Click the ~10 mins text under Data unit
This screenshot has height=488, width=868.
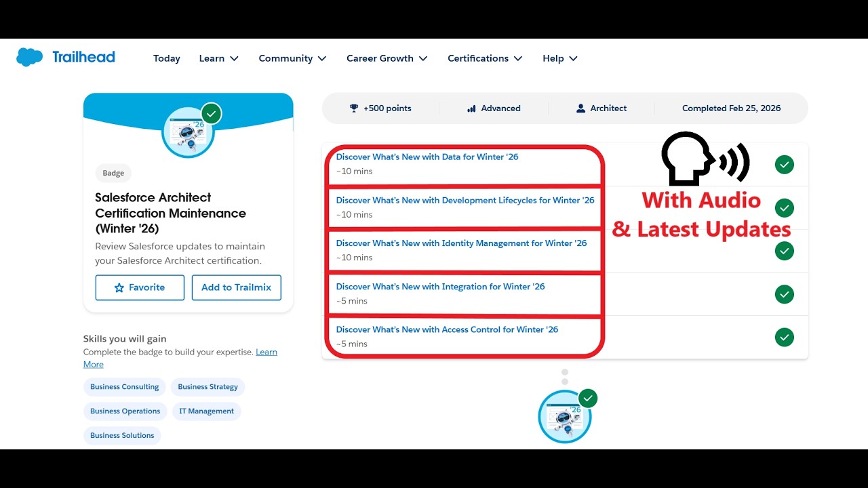[355, 171]
